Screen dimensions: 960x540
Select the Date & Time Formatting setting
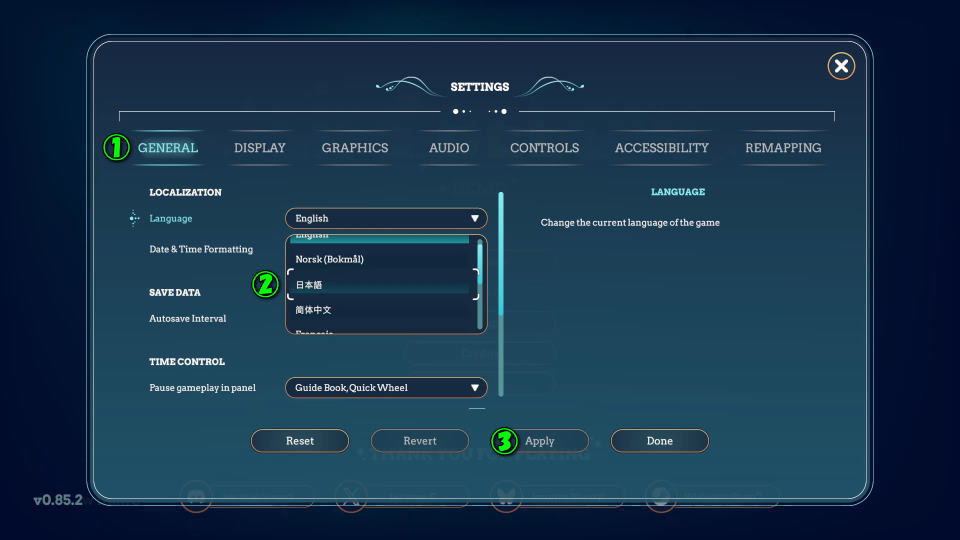201,249
